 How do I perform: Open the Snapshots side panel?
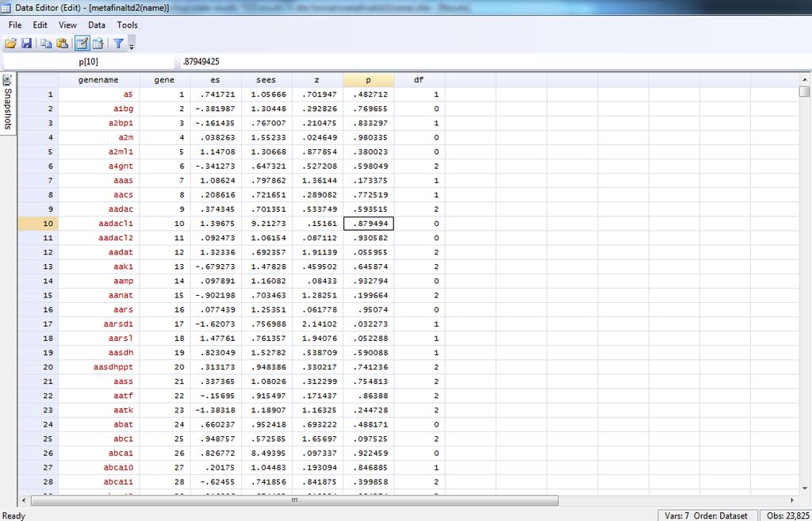click(8, 104)
